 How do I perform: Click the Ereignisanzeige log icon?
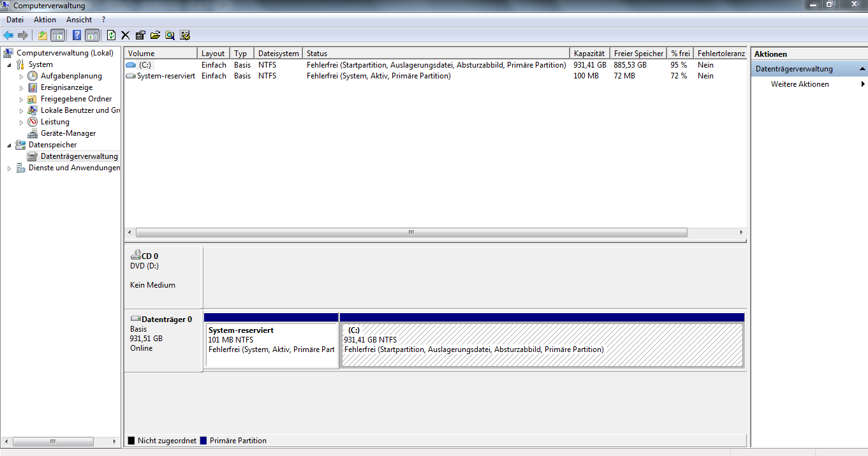point(33,87)
